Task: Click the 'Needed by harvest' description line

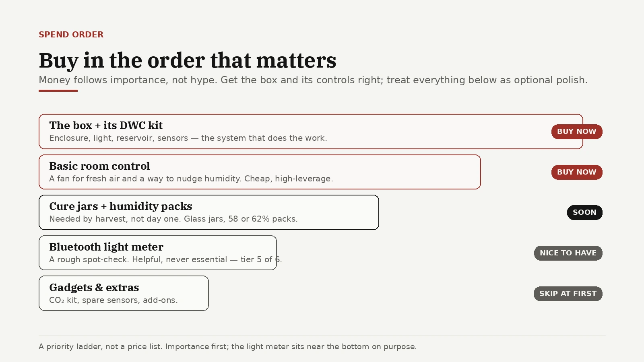Action: [173, 219]
